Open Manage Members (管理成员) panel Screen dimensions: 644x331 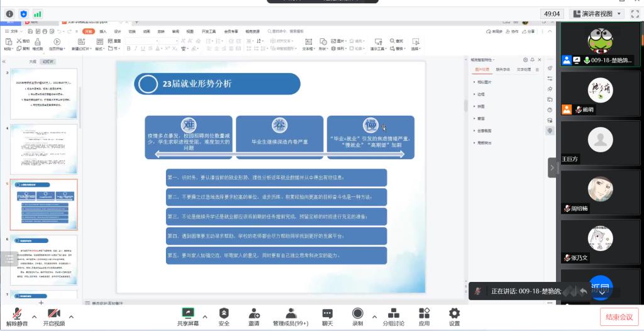pos(291,313)
